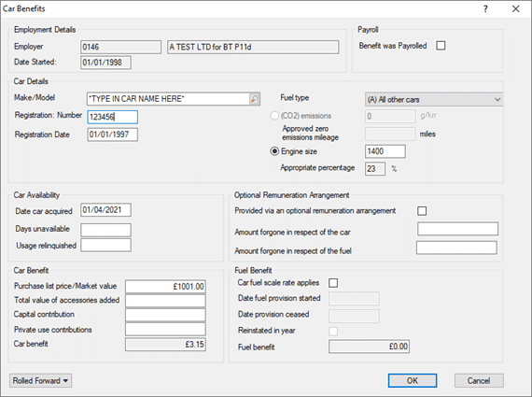Image resolution: width=532 pixels, height=397 pixels.
Task: Click the CO2 emissions value field
Action: coord(390,116)
